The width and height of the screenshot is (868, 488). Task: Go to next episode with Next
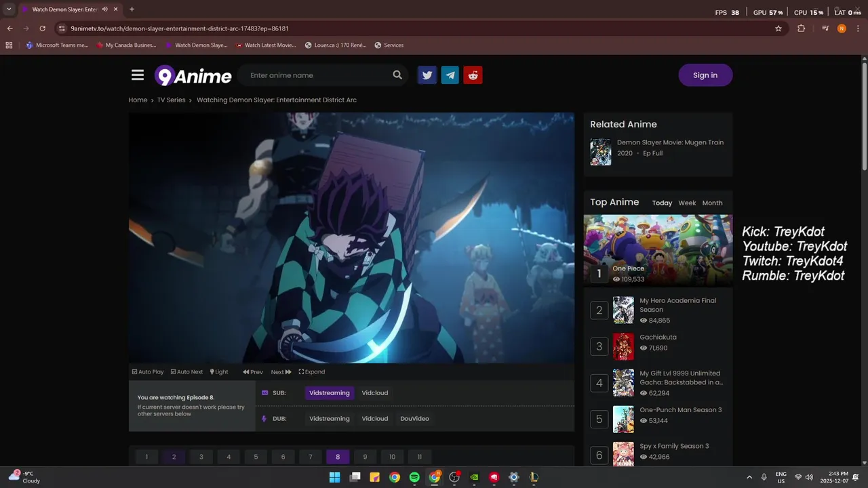281,371
